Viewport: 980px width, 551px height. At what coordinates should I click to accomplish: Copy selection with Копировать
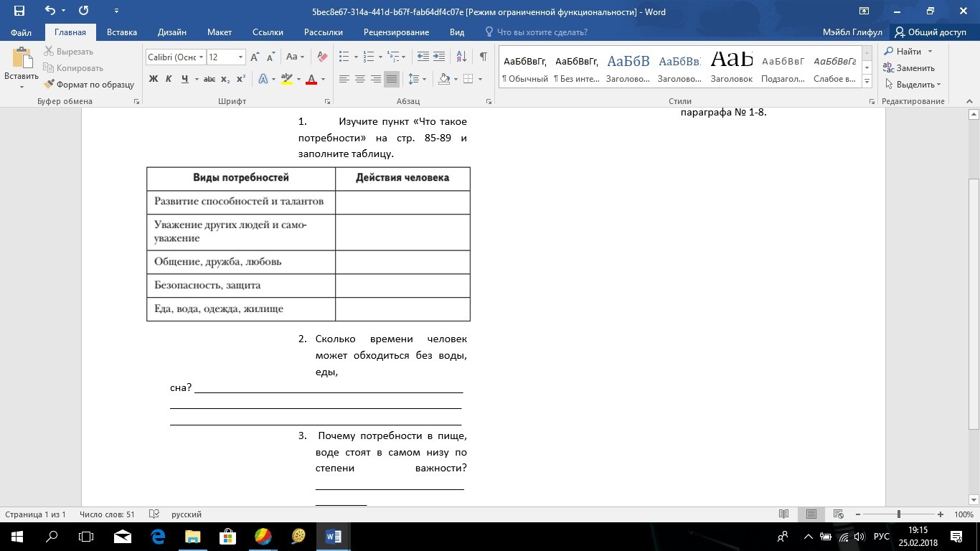(73, 68)
